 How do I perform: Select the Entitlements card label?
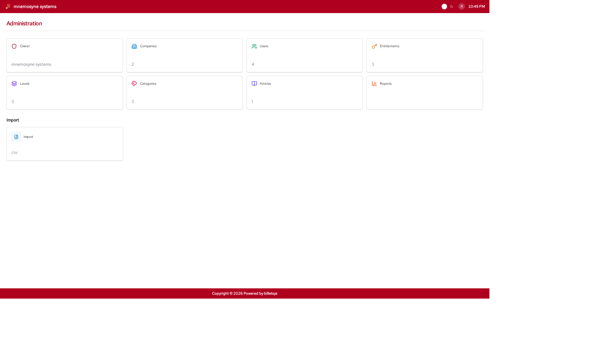(x=390, y=46)
